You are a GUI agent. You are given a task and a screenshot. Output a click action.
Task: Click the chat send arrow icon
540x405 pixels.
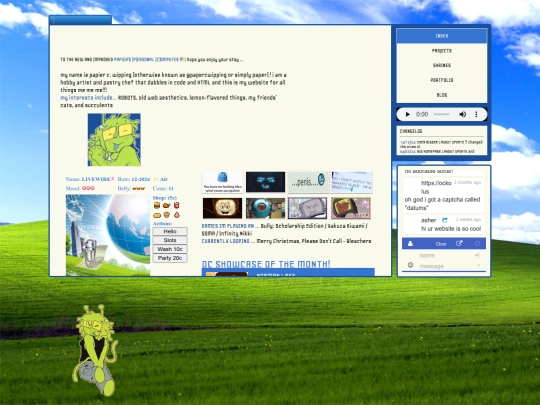click(479, 265)
